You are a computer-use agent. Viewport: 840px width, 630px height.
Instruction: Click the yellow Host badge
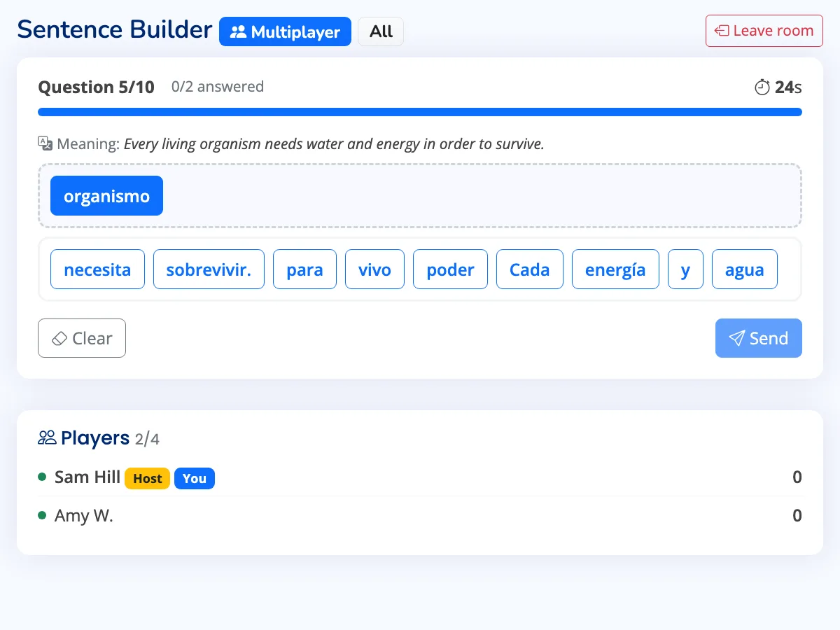pos(147,478)
